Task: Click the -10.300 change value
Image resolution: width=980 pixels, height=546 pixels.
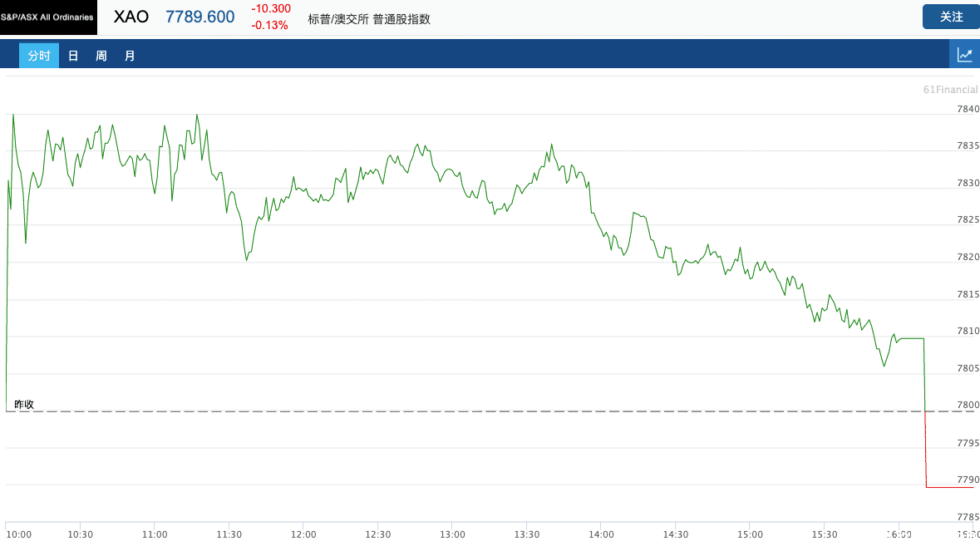Action: point(271,9)
